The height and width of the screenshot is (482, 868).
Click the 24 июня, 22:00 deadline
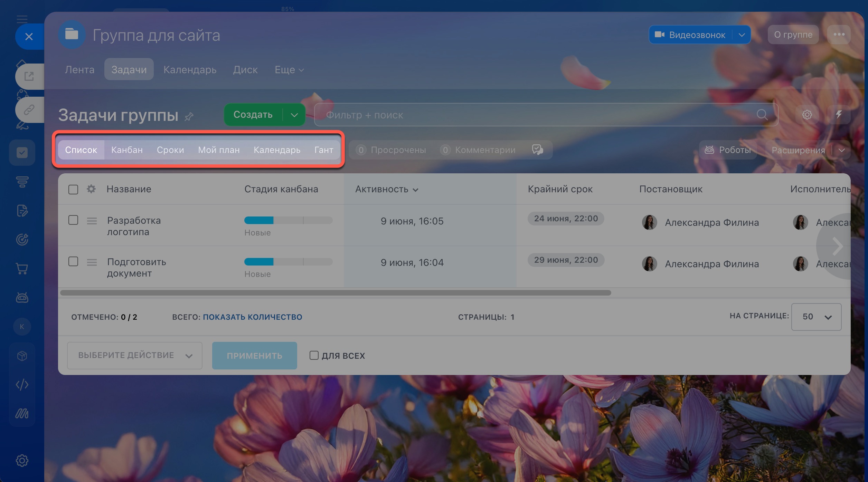pyautogui.click(x=566, y=219)
